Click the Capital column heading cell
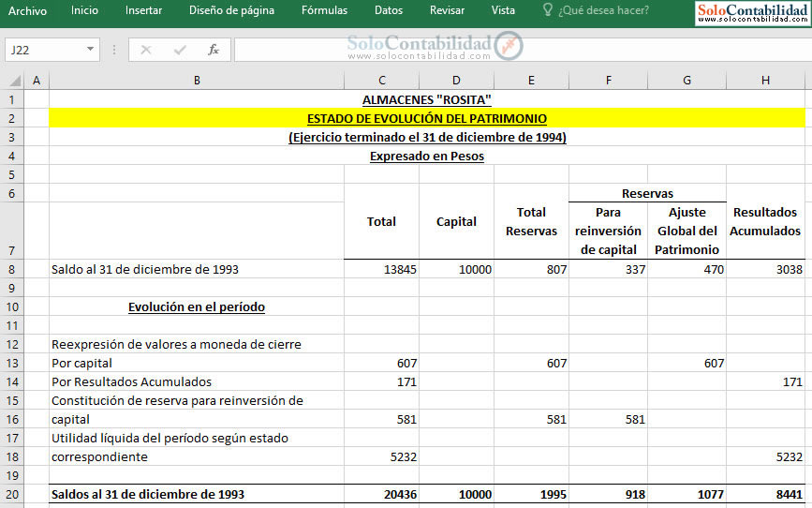The image size is (812, 508). pyautogui.click(x=456, y=221)
